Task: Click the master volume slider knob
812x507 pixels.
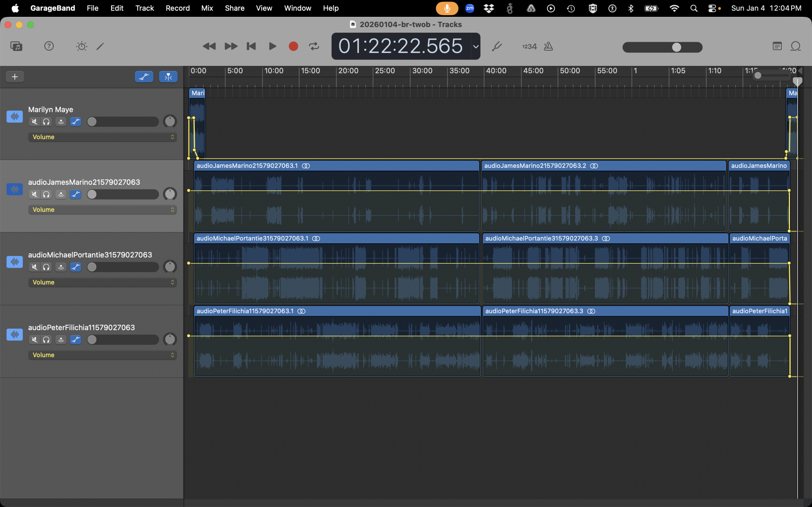Action: 677,47
